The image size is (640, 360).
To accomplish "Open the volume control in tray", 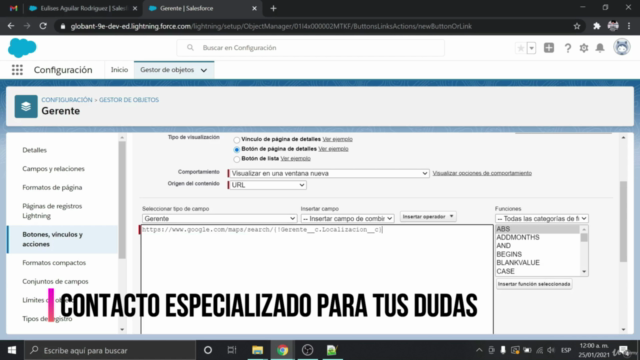I will [551, 350].
